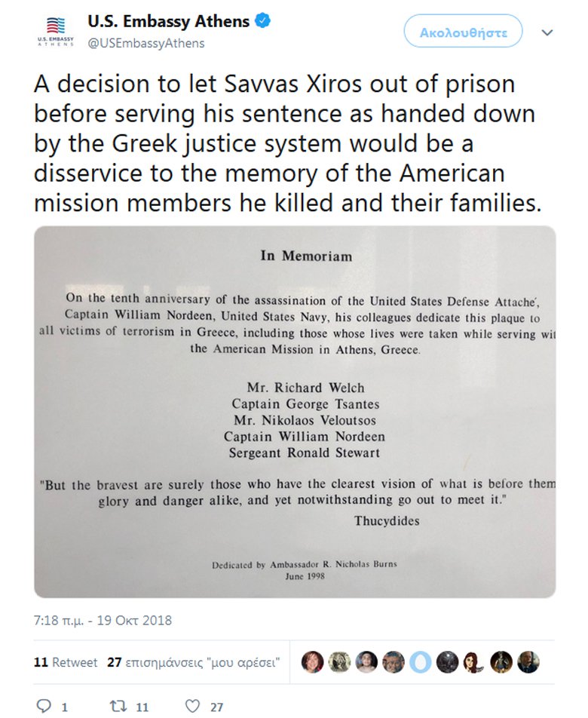Open the tweet options chevron menu

(547, 32)
